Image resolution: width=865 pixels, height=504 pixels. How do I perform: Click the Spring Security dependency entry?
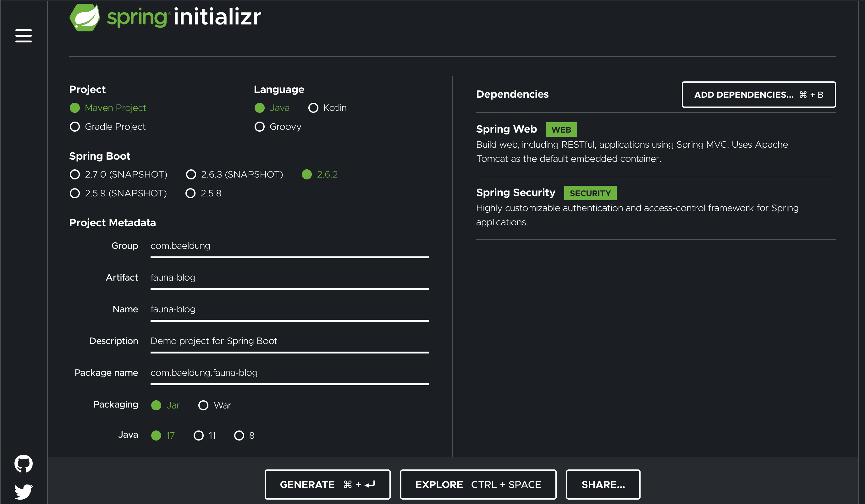coord(515,193)
